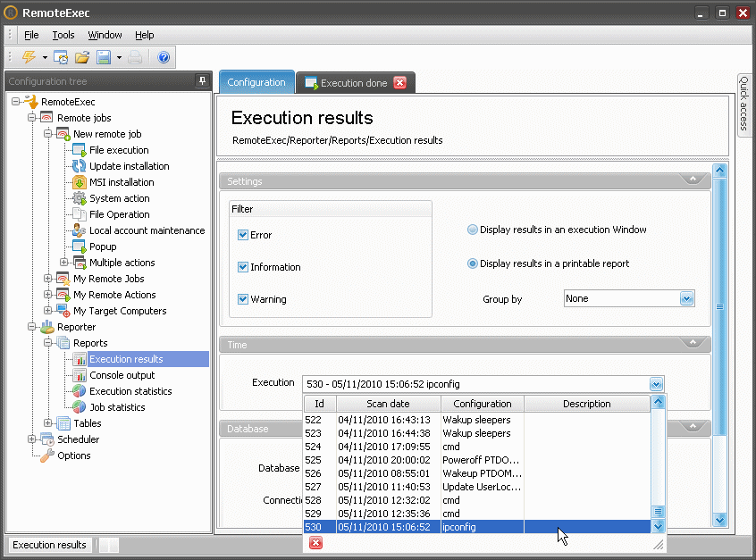
Task: Open the Tools menu
Action: tap(63, 35)
